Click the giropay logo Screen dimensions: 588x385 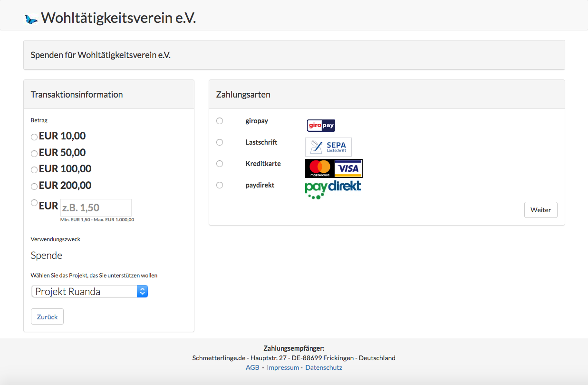click(321, 126)
